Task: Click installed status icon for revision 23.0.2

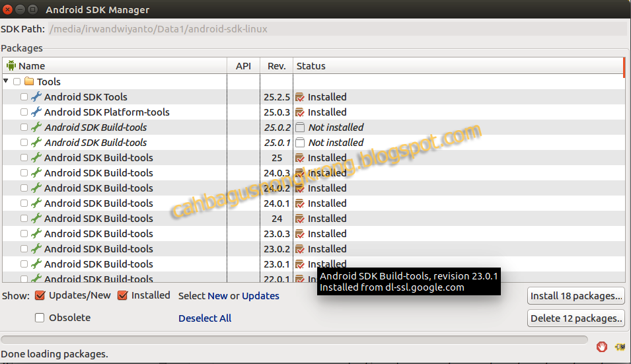Action: coord(300,249)
